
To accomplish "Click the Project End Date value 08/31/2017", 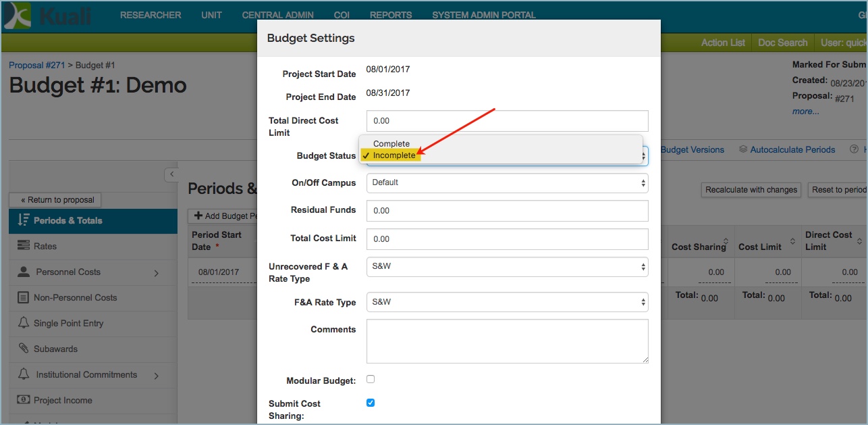I will 388,93.
